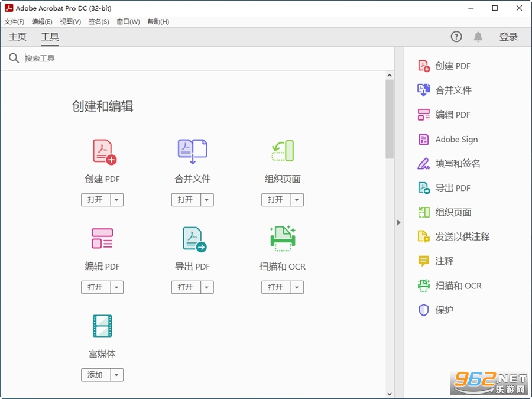
Task: Click the 注释 speech bubble icon
Action: coord(424,261)
